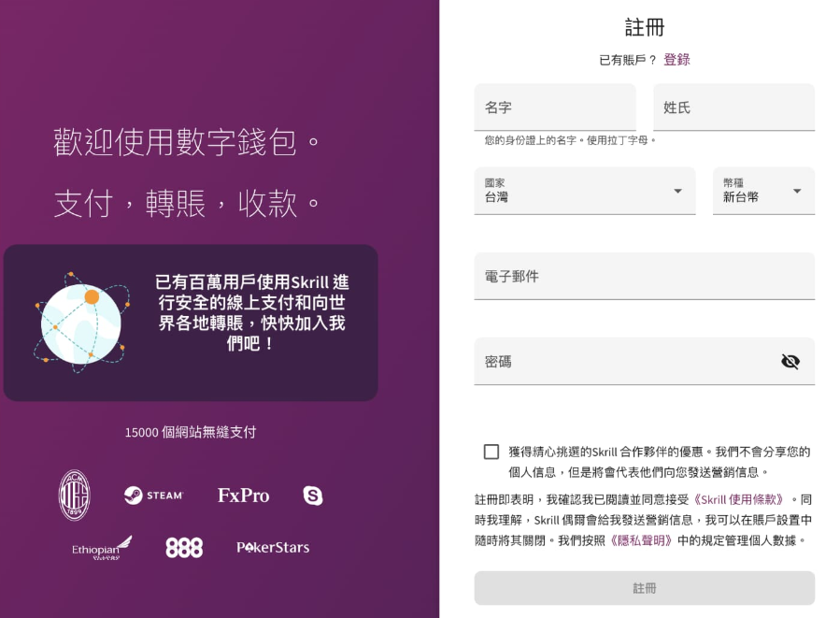840x618 pixels.
Task: Click the 電子郵件 email field
Action: click(x=644, y=277)
